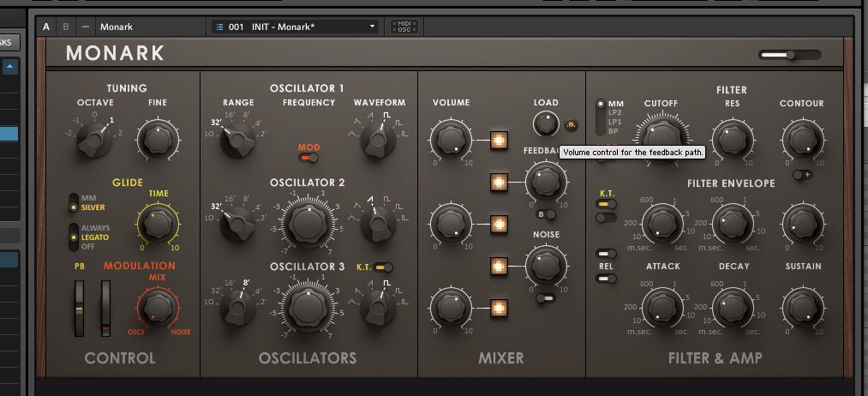Click the amp Decay knob above DECAY label
Screen dimensions: 868x396
pos(732,308)
